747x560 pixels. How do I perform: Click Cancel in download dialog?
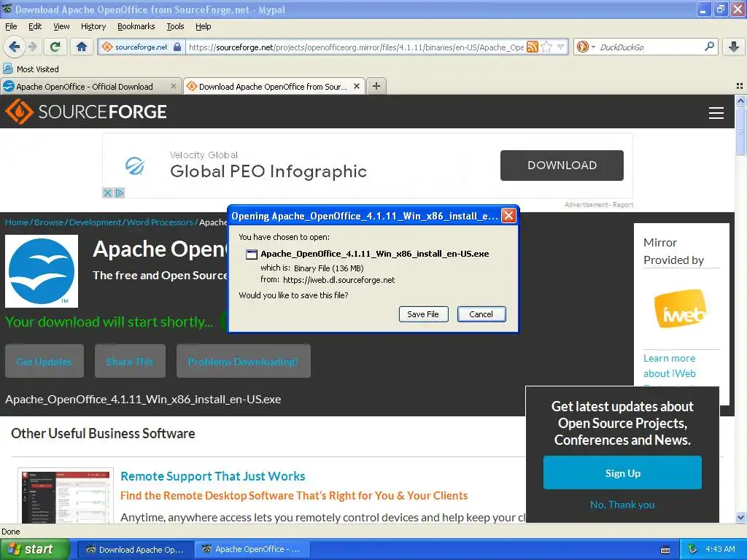481,314
